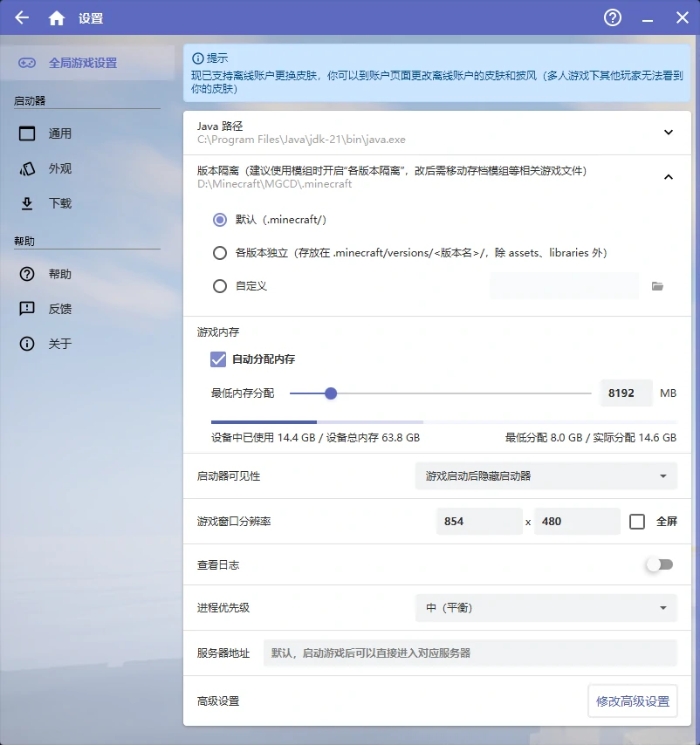Open the 反馈 feedback icon

26,308
